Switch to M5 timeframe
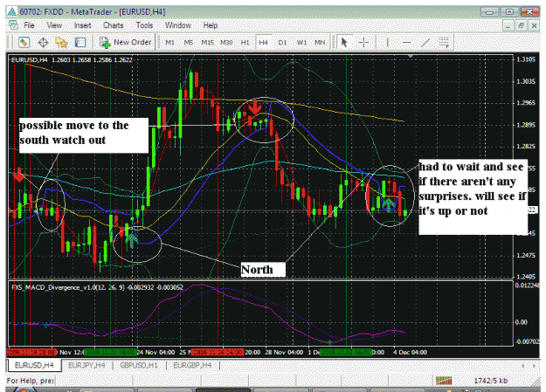The width and height of the screenshot is (546, 392). (189, 43)
